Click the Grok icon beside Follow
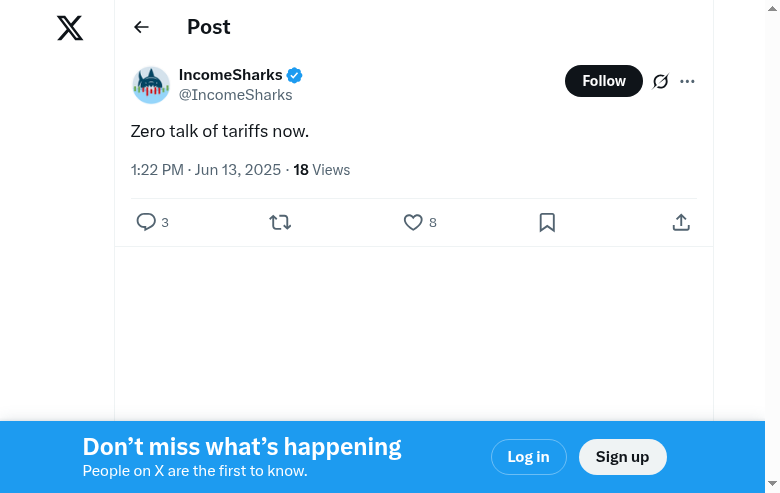 coord(660,81)
